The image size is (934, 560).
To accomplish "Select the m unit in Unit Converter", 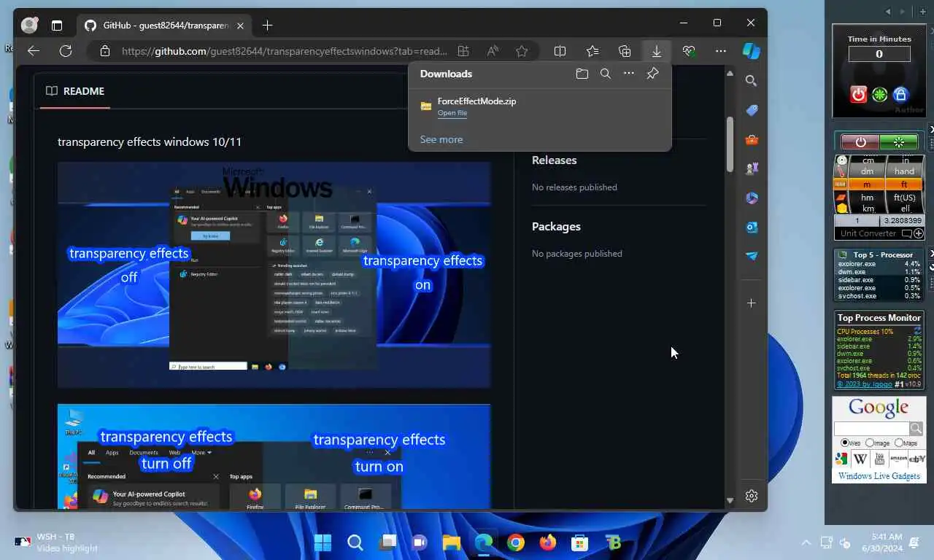I will click(x=867, y=184).
